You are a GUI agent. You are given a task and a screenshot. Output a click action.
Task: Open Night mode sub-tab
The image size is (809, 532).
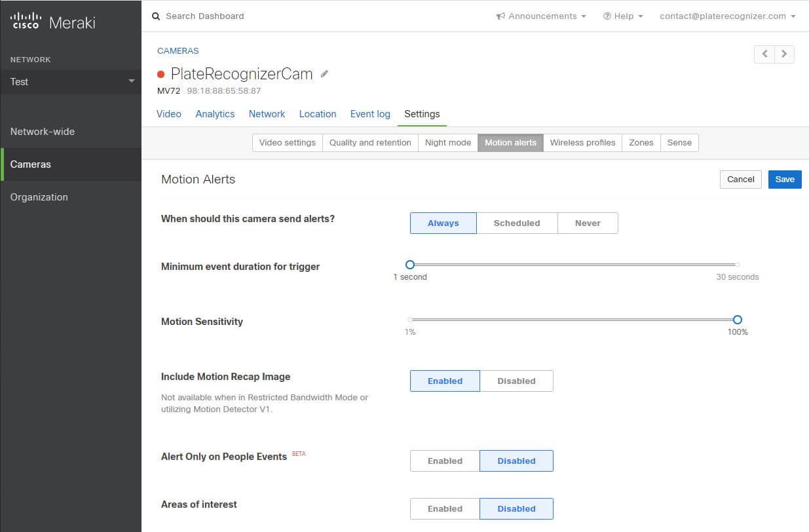[448, 142]
